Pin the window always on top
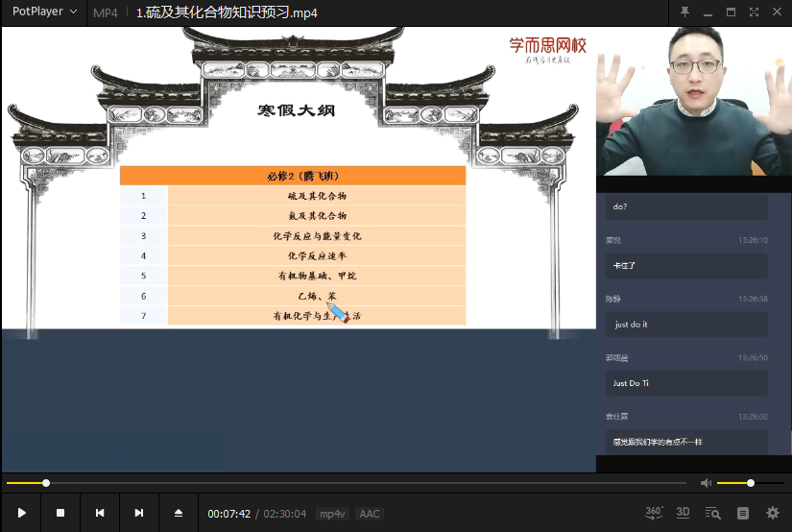 (684, 12)
